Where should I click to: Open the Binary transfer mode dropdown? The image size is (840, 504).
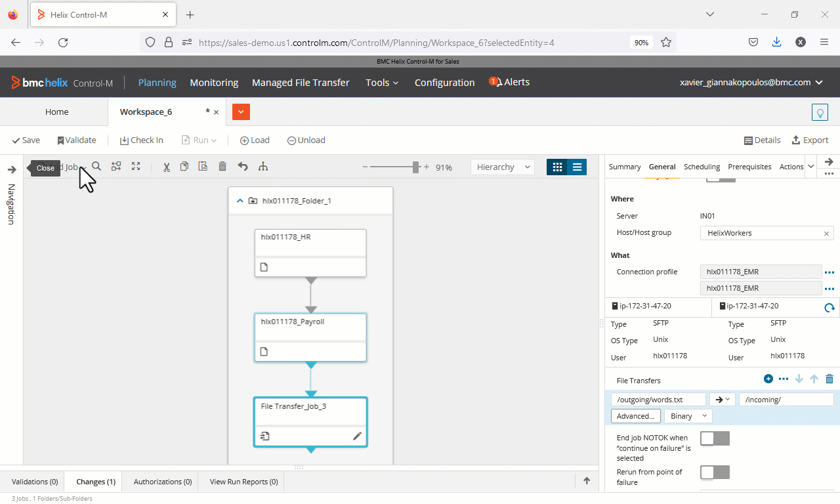pyautogui.click(x=688, y=416)
